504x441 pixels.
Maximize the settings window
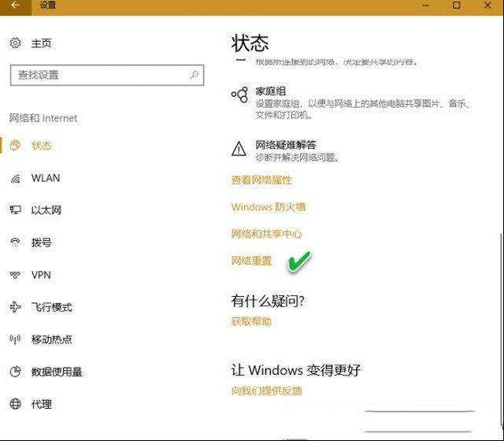pos(457,6)
